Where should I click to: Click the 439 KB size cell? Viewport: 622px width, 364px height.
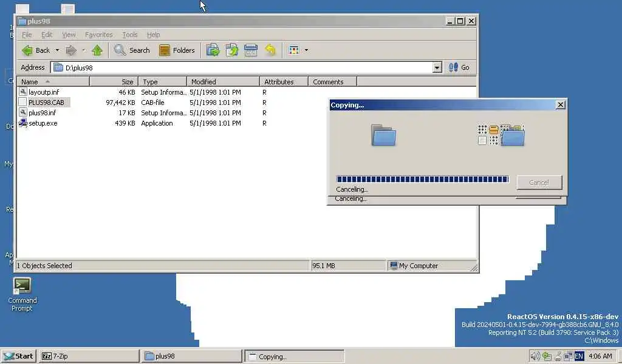pyautogui.click(x=125, y=123)
